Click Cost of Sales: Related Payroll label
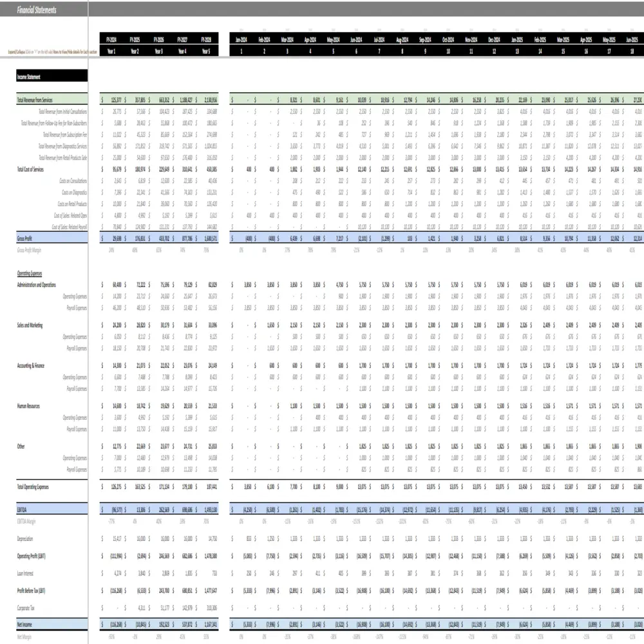The image size is (644, 644). [x=70, y=227]
